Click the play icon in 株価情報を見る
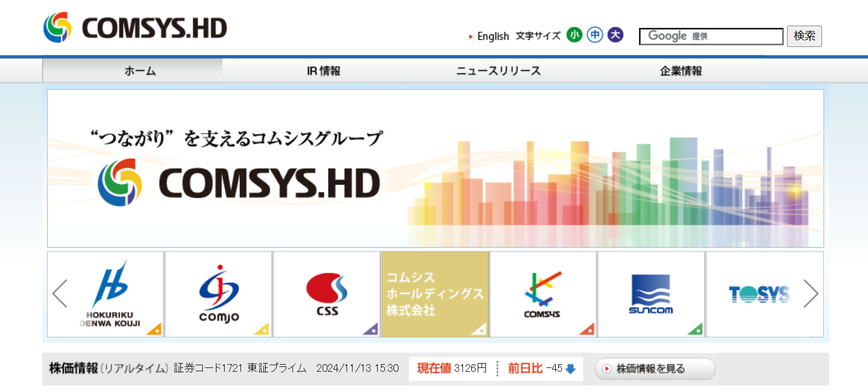Image resolution: width=868 pixels, height=392 pixels. [606, 369]
